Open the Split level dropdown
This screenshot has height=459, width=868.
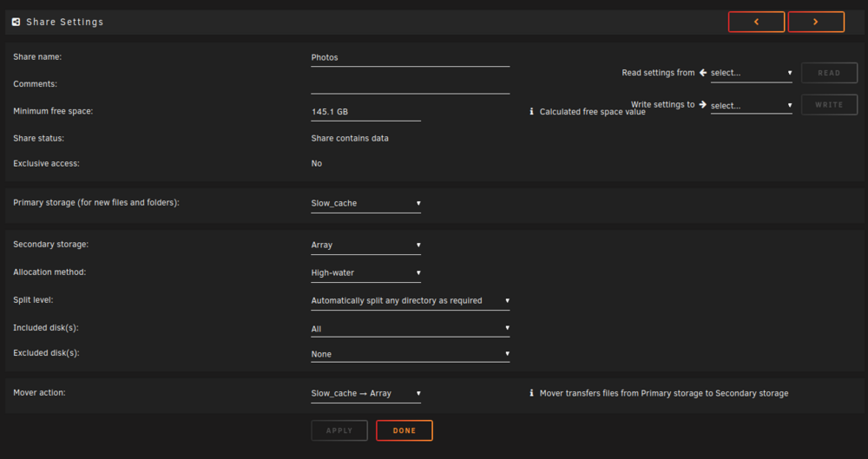[x=411, y=300]
